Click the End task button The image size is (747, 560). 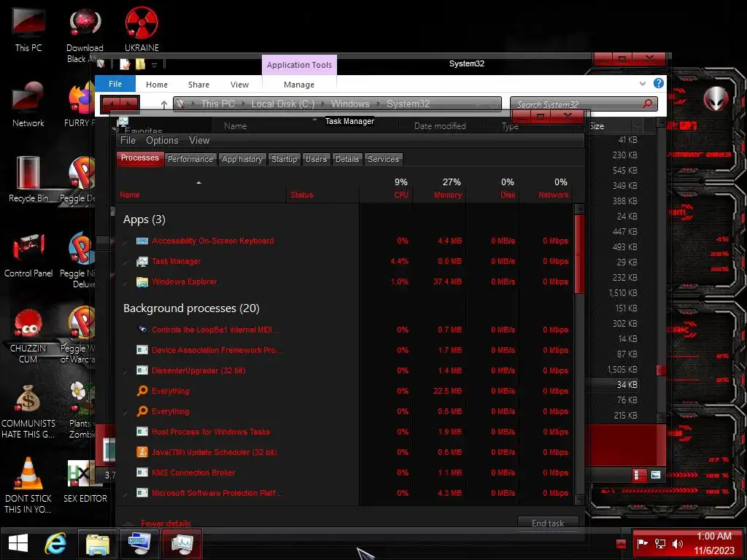coord(548,523)
